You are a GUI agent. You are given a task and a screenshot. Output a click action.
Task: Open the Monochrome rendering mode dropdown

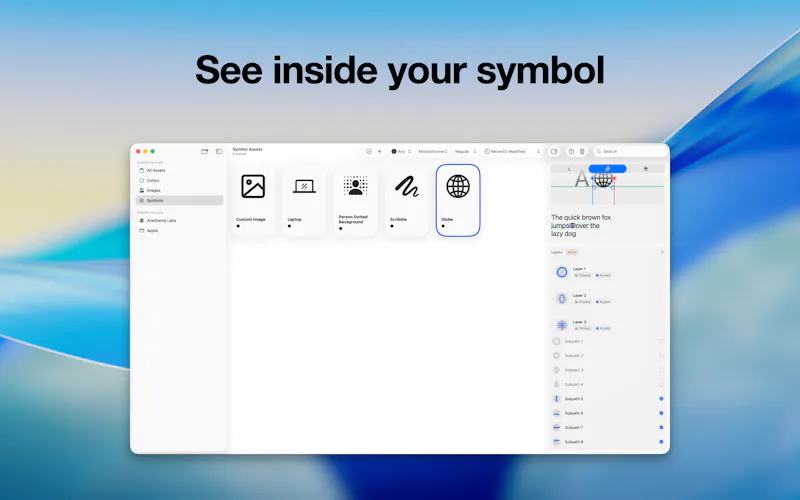(x=433, y=152)
